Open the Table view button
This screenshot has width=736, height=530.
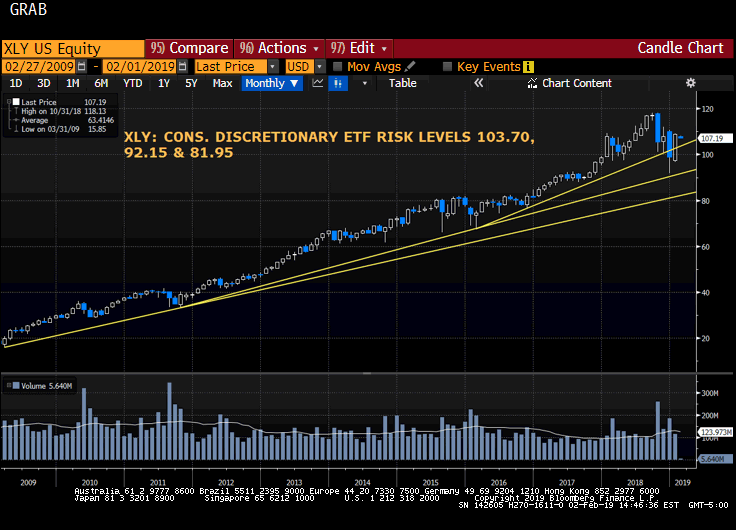(x=403, y=83)
